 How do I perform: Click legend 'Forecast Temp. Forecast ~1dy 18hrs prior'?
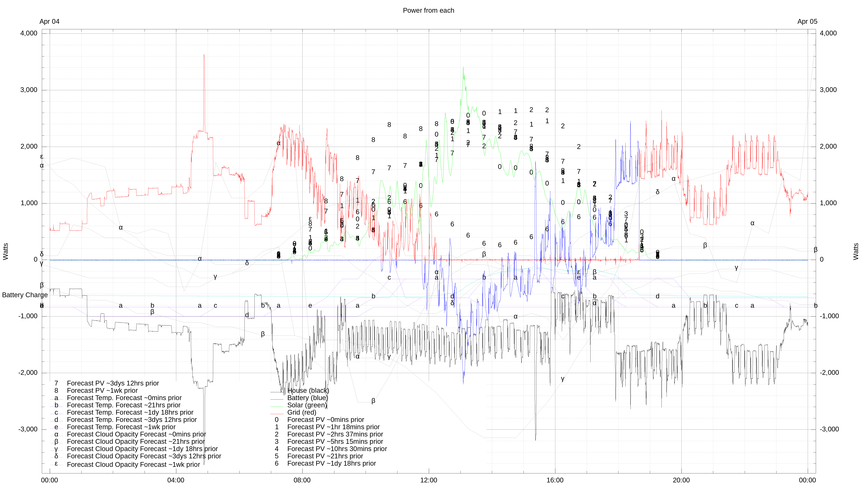tap(130, 413)
